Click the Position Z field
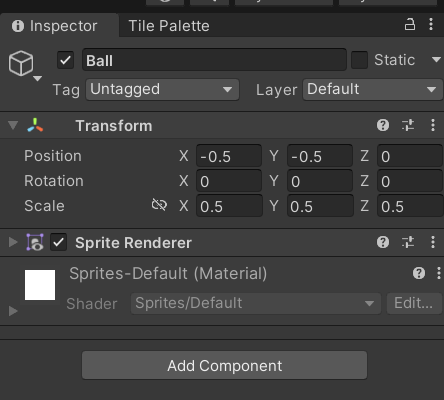Image resolution: width=444 pixels, height=400 pixels. point(410,156)
